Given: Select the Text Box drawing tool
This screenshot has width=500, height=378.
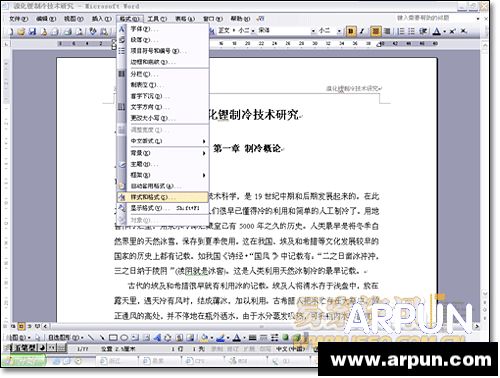Looking at the screenshot, I should [135, 338].
